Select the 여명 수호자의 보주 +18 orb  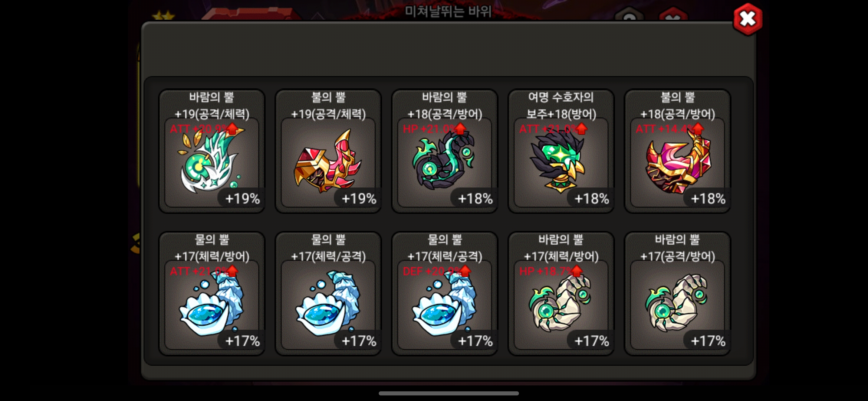click(561, 151)
